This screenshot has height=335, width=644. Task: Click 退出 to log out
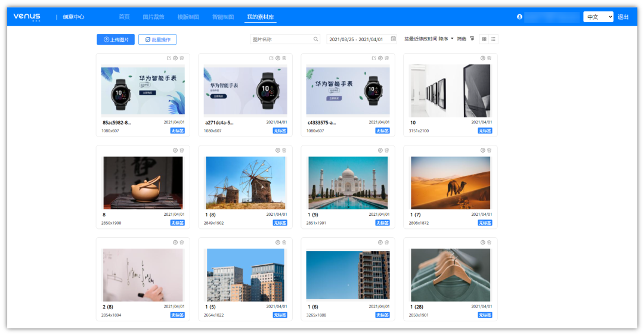coord(623,17)
